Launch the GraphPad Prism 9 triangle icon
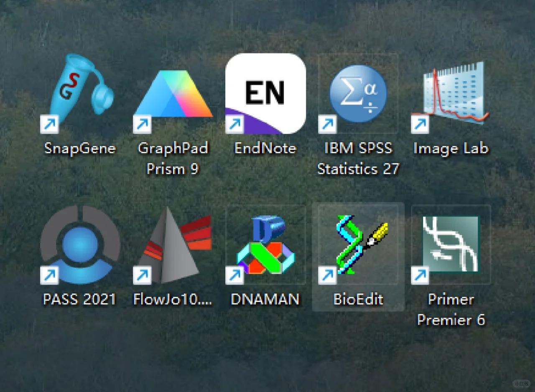 [173, 101]
